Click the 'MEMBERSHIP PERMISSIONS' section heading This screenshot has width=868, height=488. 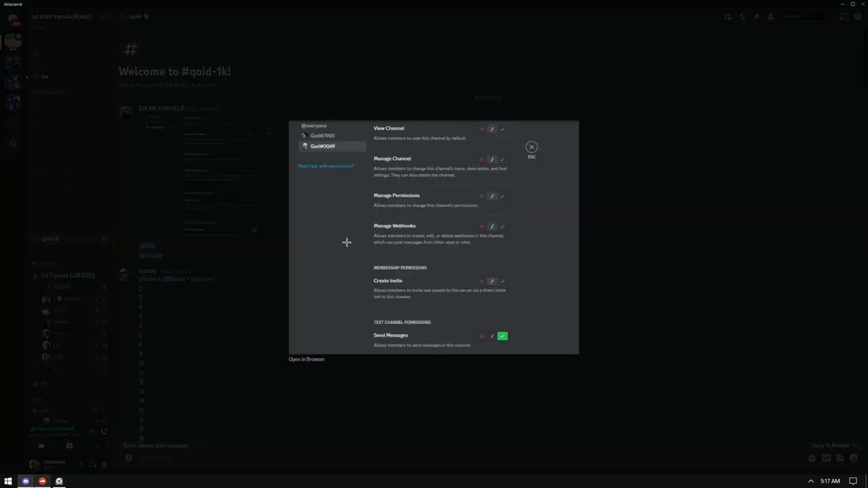pos(400,268)
